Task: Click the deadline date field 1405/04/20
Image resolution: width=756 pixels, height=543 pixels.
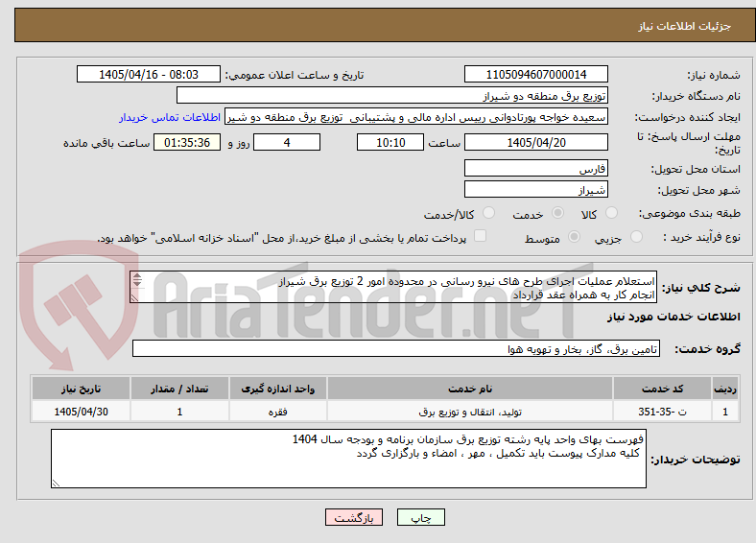Action: [535, 142]
